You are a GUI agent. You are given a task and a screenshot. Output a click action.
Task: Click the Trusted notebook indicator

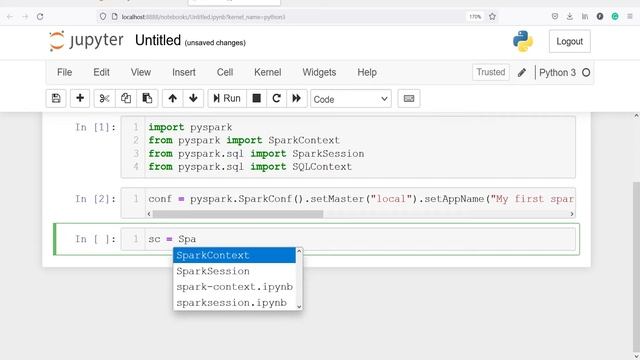(491, 72)
